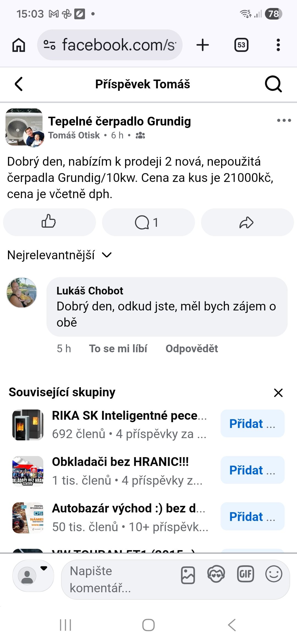Open post options three-dot menu
297x644 pixels.
[284, 120]
